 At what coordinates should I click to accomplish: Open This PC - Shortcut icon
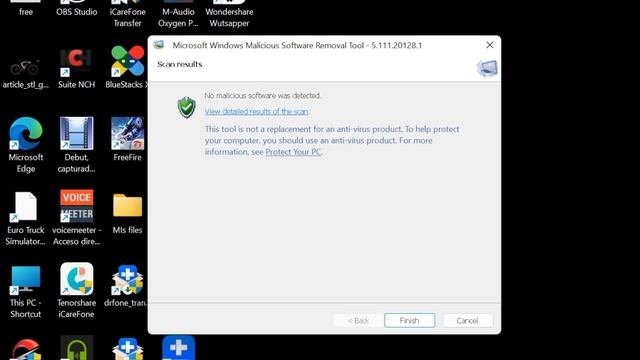(x=25, y=279)
